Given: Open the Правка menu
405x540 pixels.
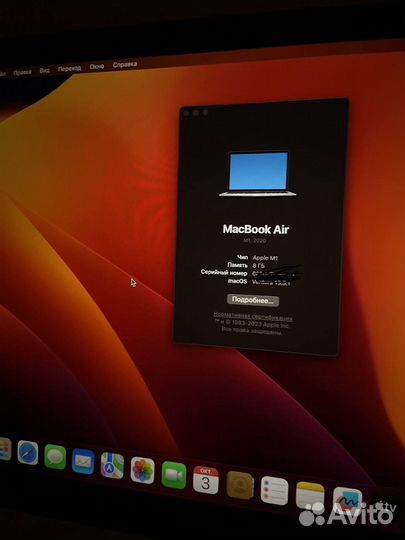Looking at the screenshot, I should click(22, 72).
